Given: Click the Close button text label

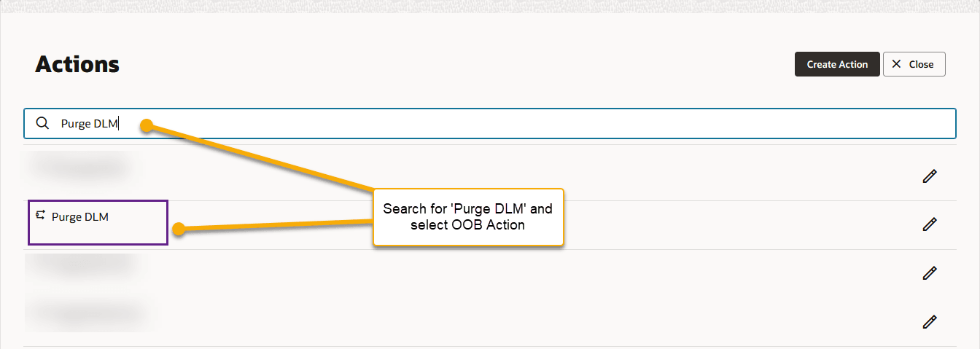Looking at the screenshot, I should (921, 64).
